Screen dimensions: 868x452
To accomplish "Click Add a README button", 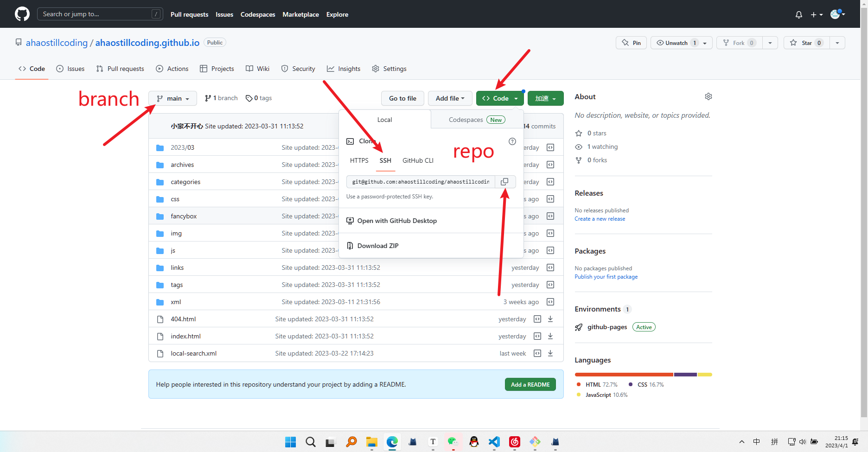I will tap(530, 384).
